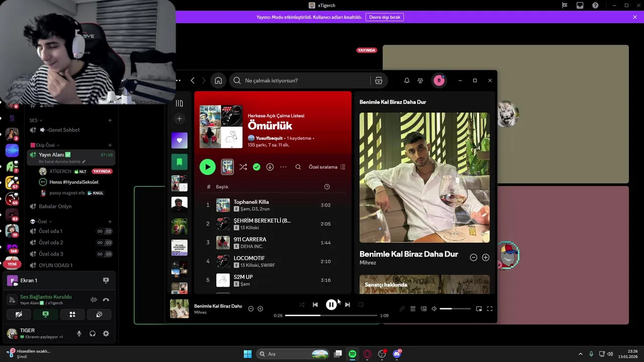
Task: Play the Ömürlük playlist
Action: 207,167
